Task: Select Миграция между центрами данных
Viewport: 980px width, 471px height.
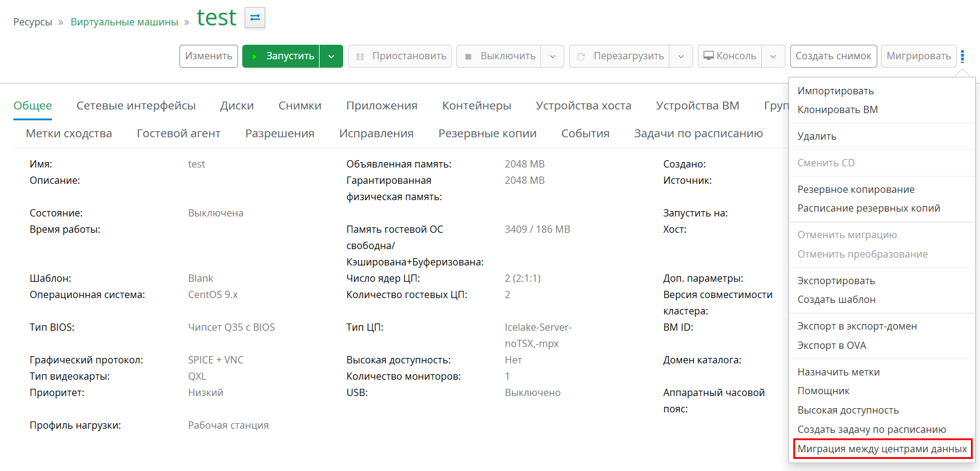Action: point(882,449)
